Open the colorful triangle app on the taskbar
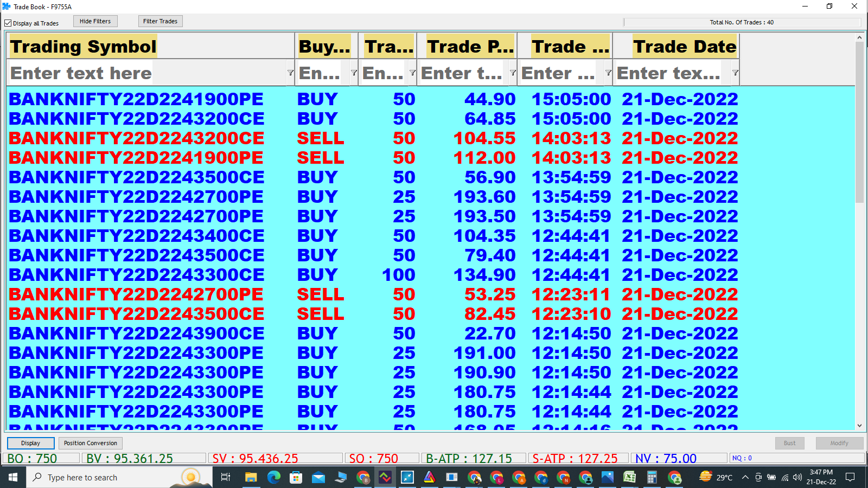The height and width of the screenshot is (488, 868). point(429,477)
